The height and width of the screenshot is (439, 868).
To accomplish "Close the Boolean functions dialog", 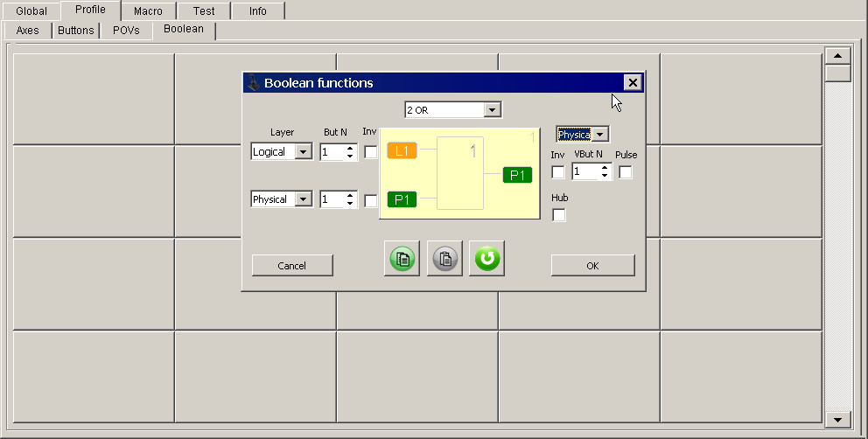I will tap(633, 82).
